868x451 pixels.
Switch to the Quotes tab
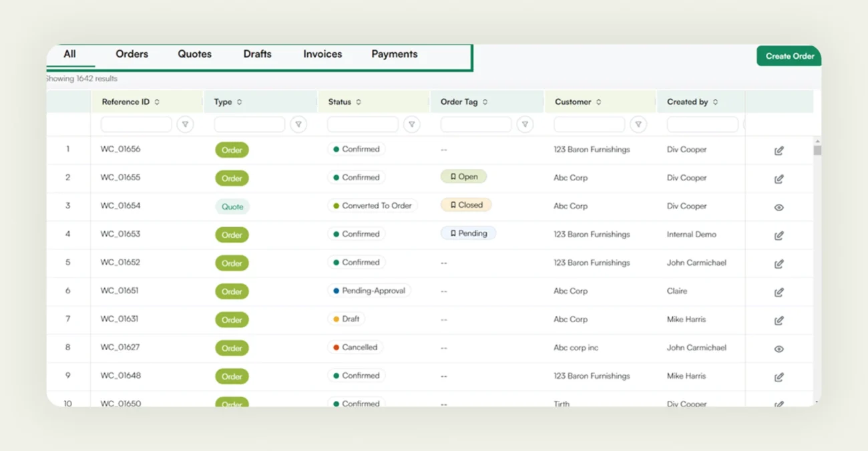pos(194,54)
